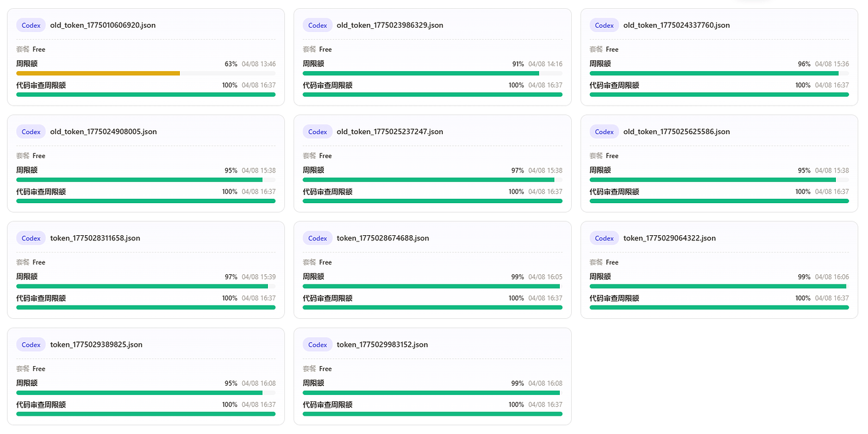Viewport: 868px width, 434px height.
Task: Click the 96% quota percentage value
Action: [804, 64]
